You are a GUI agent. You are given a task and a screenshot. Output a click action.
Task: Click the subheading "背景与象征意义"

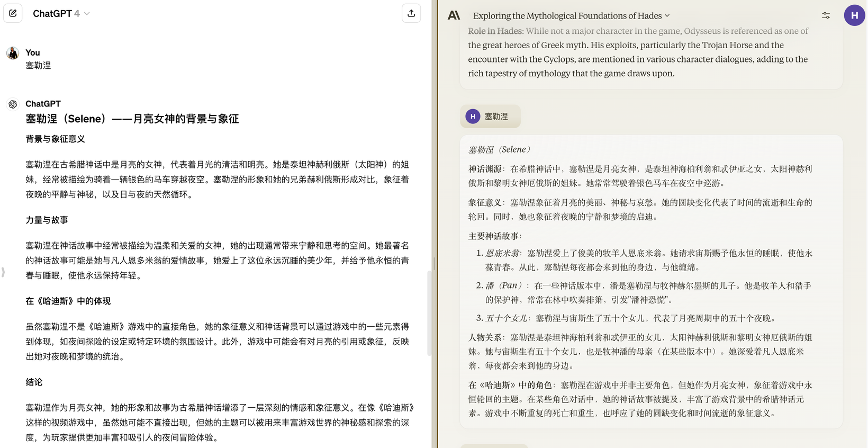[56, 139]
